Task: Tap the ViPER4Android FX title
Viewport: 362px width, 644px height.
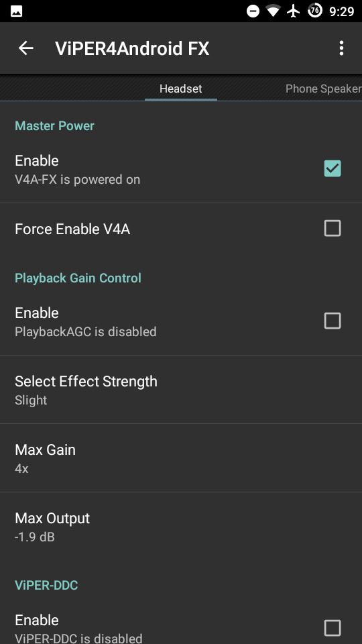Action: coord(132,48)
